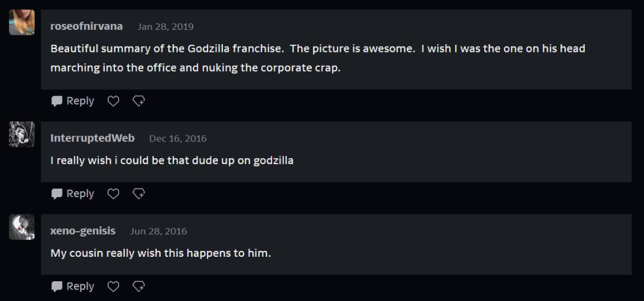Click the Dec 16, 2016 comment date
The width and height of the screenshot is (644, 301).
coord(178,139)
